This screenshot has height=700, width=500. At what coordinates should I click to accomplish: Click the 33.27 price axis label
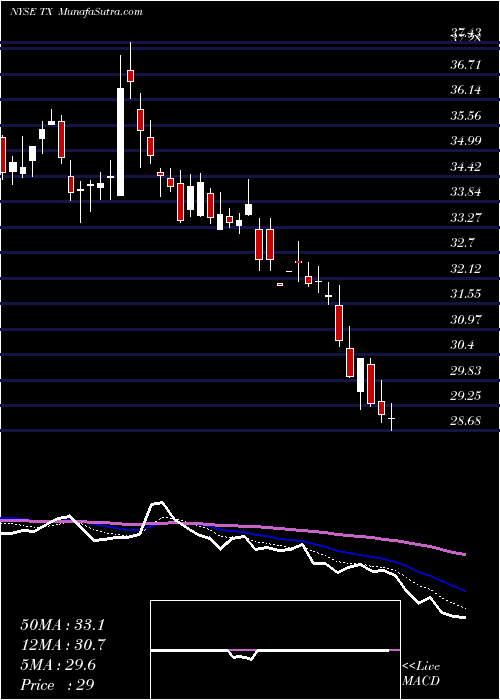(x=466, y=218)
